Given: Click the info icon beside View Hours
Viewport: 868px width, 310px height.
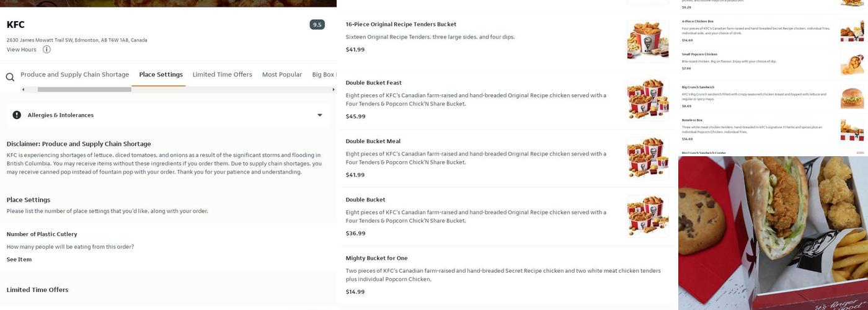Looking at the screenshot, I should pos(46,50).
